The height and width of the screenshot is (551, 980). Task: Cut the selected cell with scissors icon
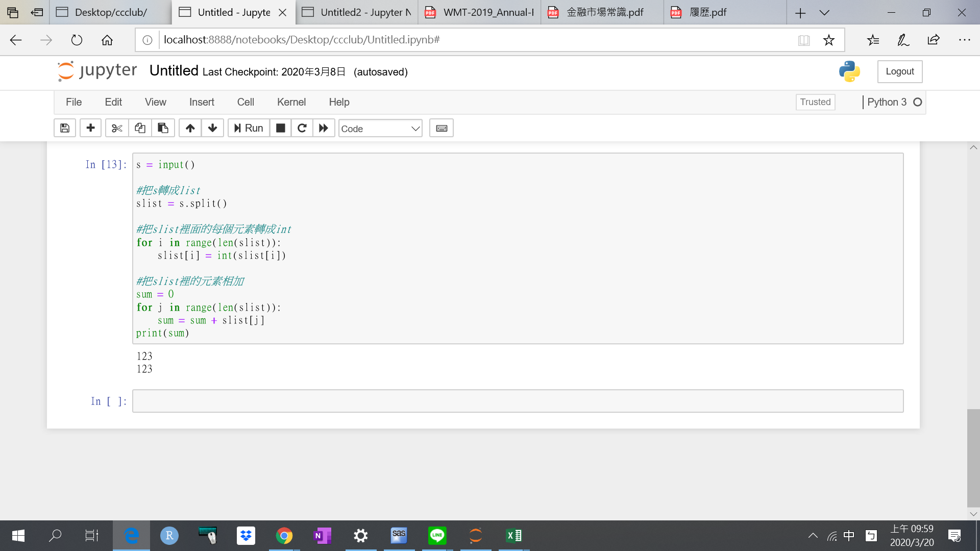pos(116,128)
